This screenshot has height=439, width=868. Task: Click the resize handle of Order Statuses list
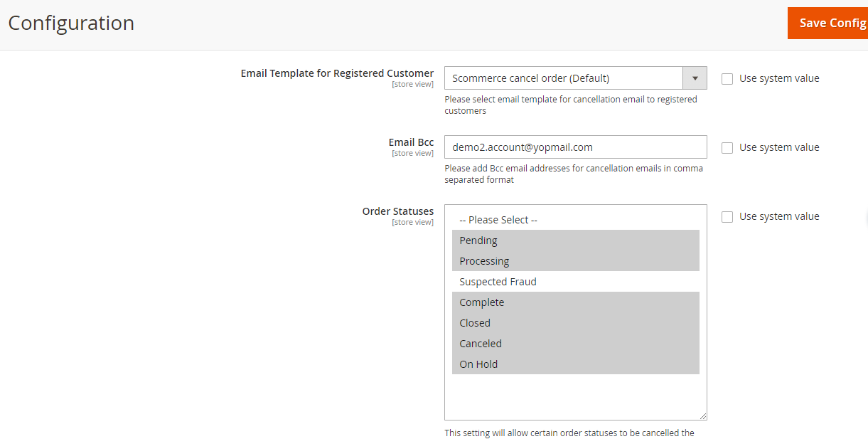(703, 416)
